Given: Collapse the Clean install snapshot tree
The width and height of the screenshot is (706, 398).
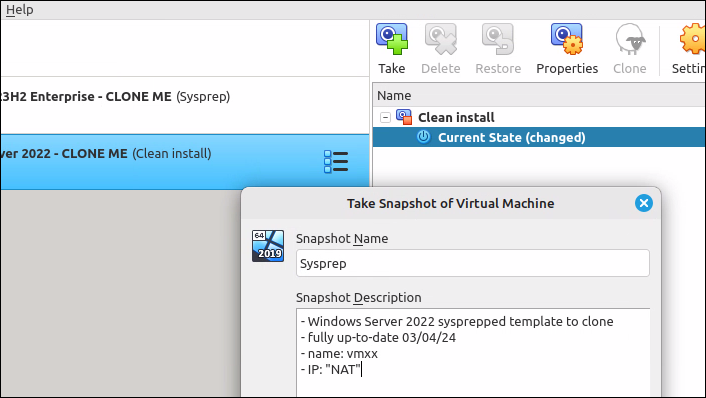Looking at the screenshot, I should tap(385, 118).
